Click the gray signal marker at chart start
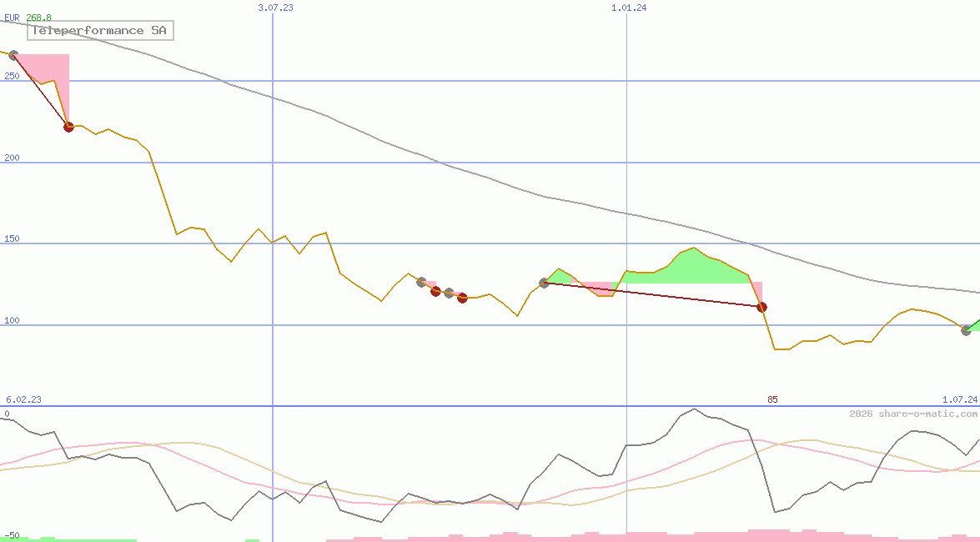The width and height of the screenshot is (980, 542). 13,55
